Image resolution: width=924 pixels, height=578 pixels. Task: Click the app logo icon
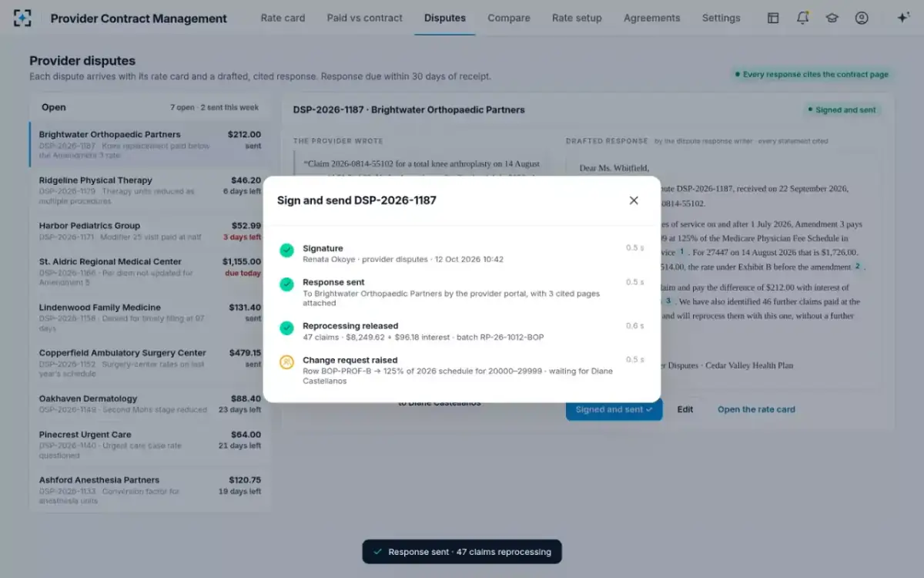click(x=23, y=18)
